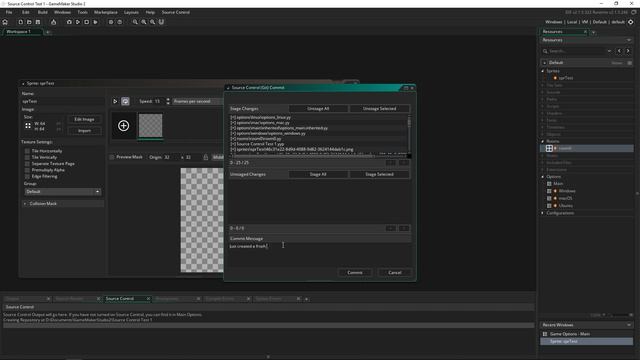This screenshot has width=640, height=360.
Task: Collapse the Rooms resource folder
Action: tap(543, 141)
